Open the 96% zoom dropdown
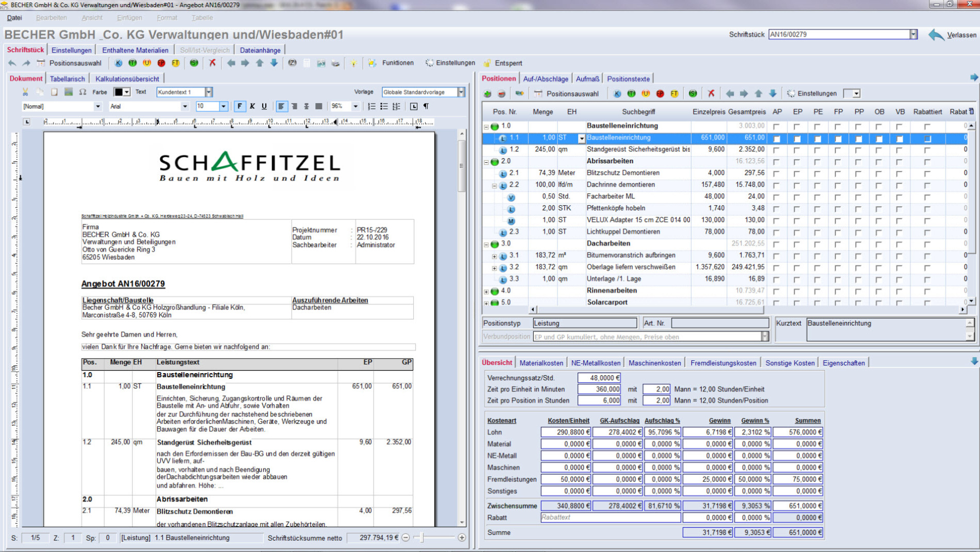 (355, 106)
